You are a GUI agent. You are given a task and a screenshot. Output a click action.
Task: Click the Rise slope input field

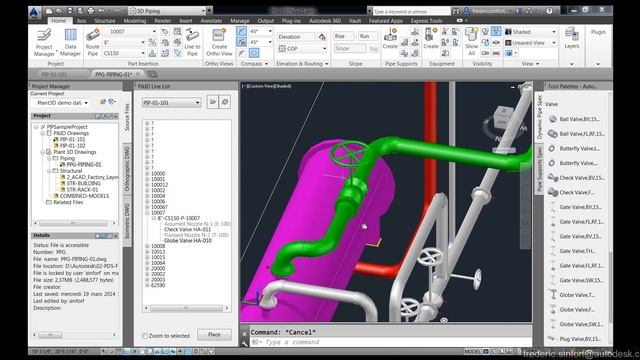point(343,36)
